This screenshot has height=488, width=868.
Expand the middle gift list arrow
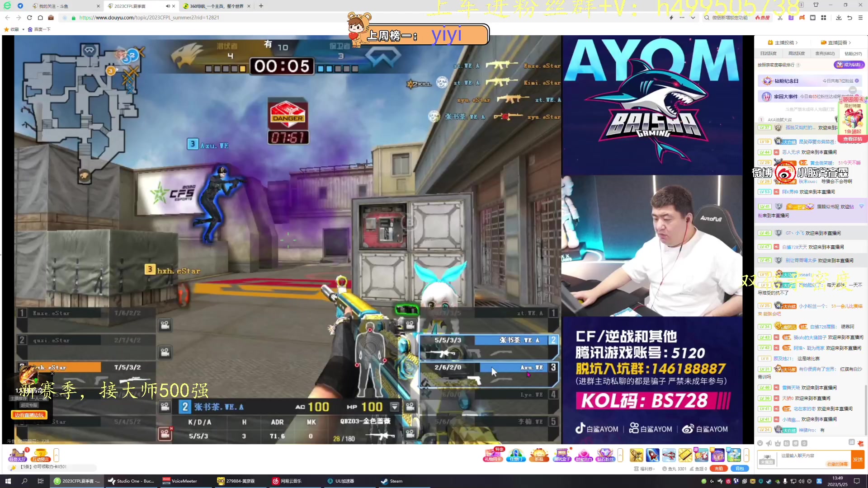(x=620, y=455)
